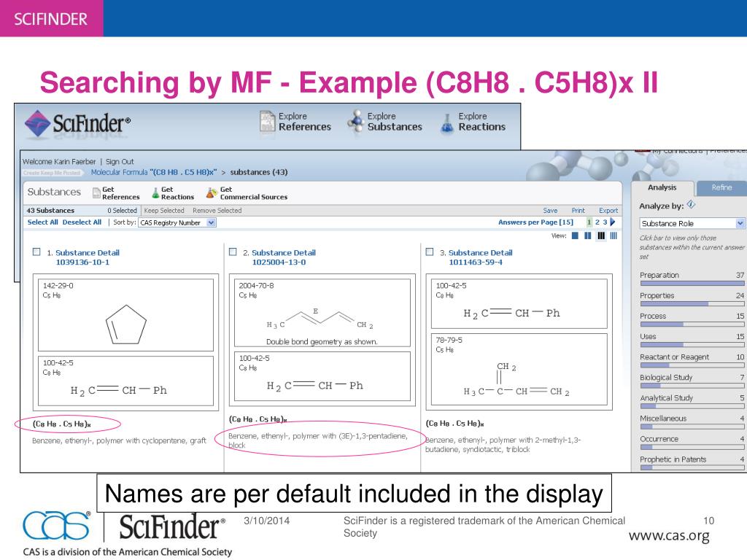Click Get Reactions button label
747x560 pixels.
click(x=178, y=192)
